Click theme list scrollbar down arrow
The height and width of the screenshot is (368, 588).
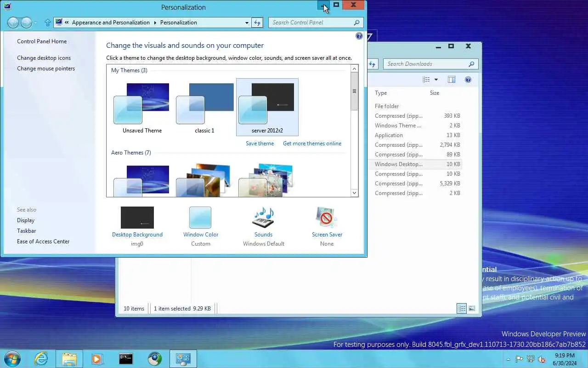click(354, 193)
